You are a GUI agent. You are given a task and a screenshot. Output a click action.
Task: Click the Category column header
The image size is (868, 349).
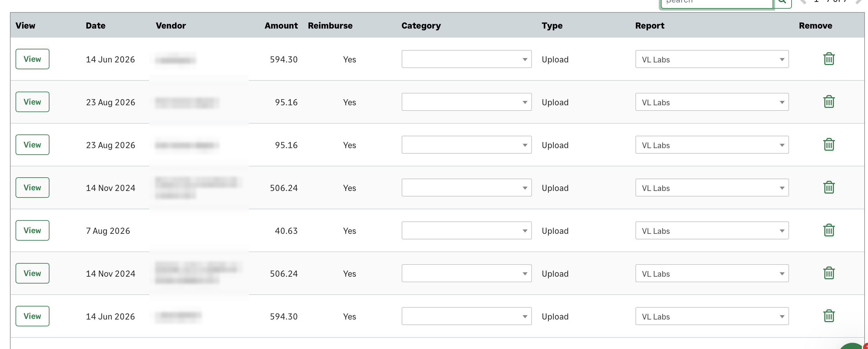pyautogui.click(x=421, y=25)
